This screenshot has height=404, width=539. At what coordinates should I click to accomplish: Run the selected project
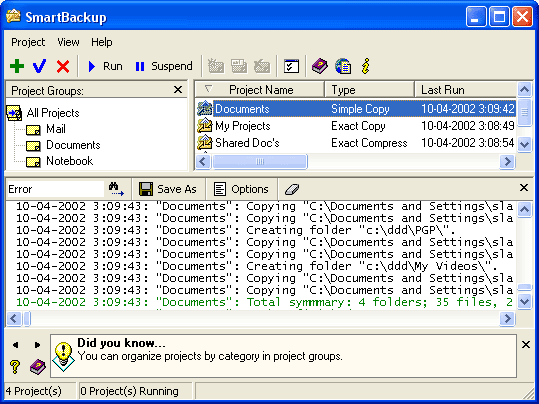tap(105, 66)
